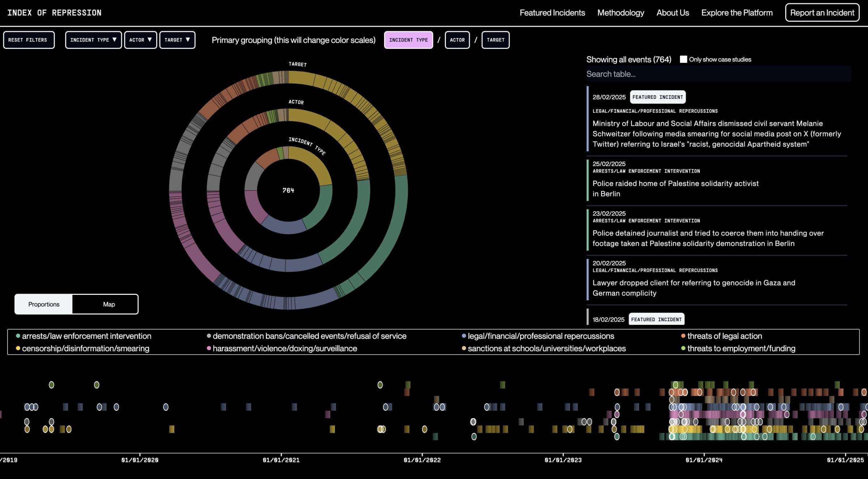Select the Proportions view toggle
The width and height of the screenshot is (868, 479).
tap(44, 304)
